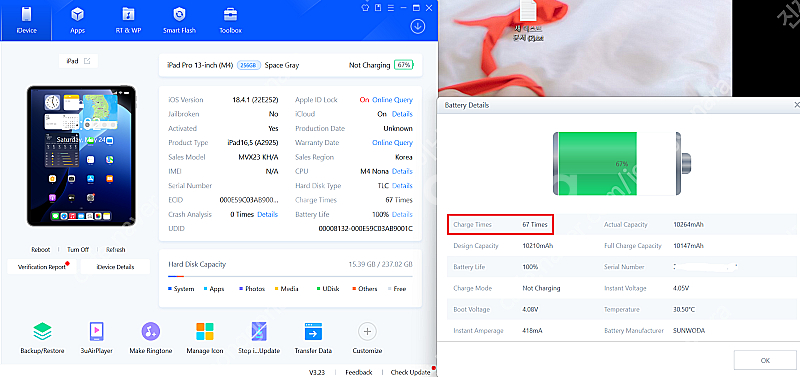The width and height of the screenshot is (800, 377).
Task: Click OK in Battery Details dialog
Action: pos(765,360)
